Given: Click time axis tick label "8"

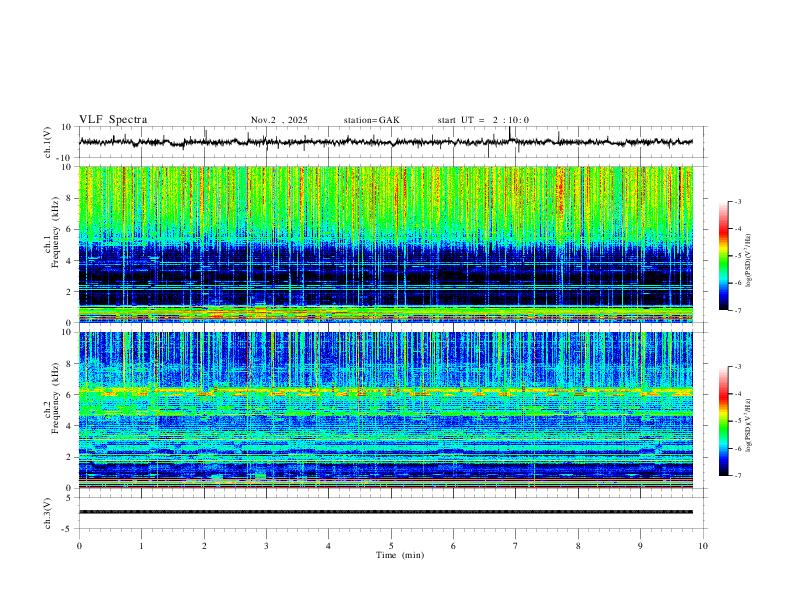Looking at the screenshot, I should coord(578,546).
